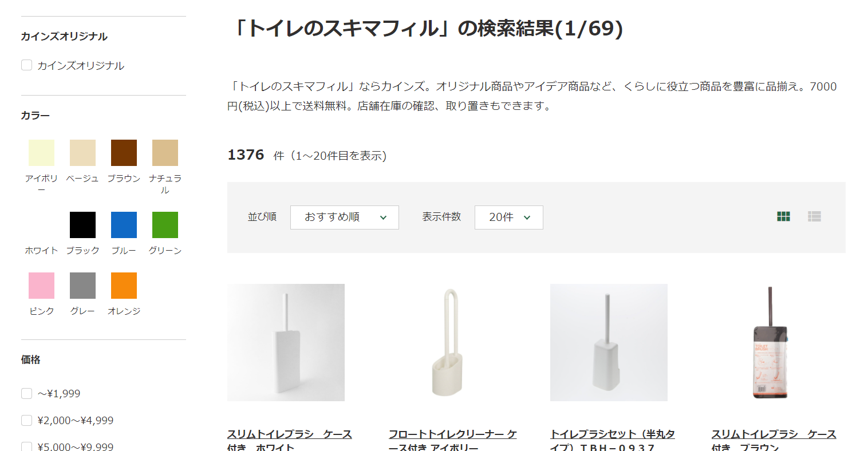View brown slim toilet brush thumbnail
Image resolution: width=868 pixels, height=451 pixels.
[x=770, y=342]
